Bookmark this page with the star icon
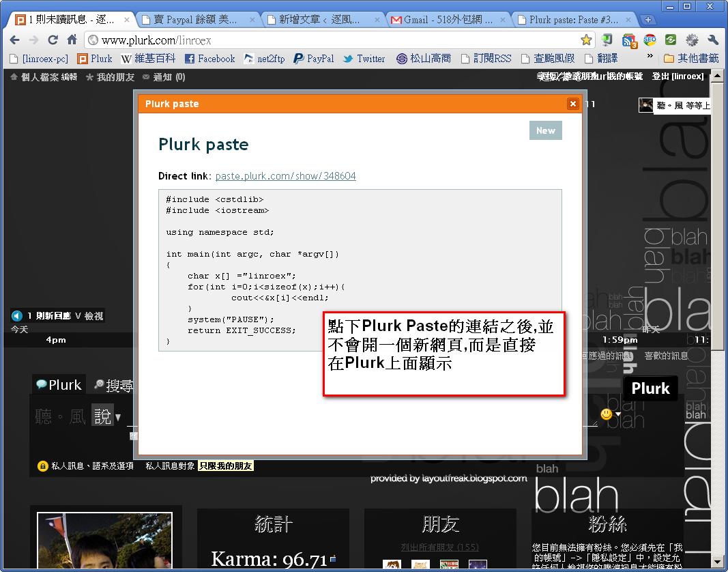 click(586, 40)
